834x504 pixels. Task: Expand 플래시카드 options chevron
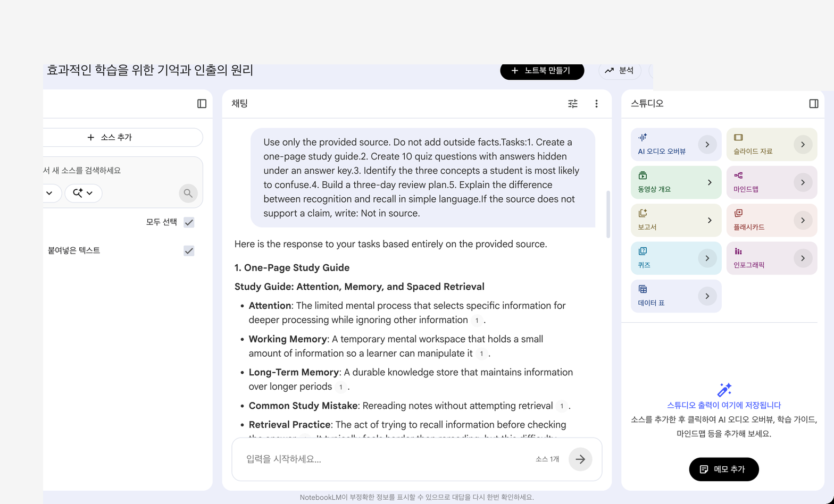point(803,220)
